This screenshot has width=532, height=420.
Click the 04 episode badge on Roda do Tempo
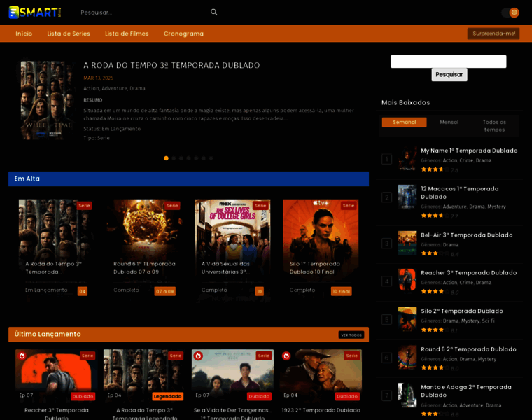click(x=83, y=291)
